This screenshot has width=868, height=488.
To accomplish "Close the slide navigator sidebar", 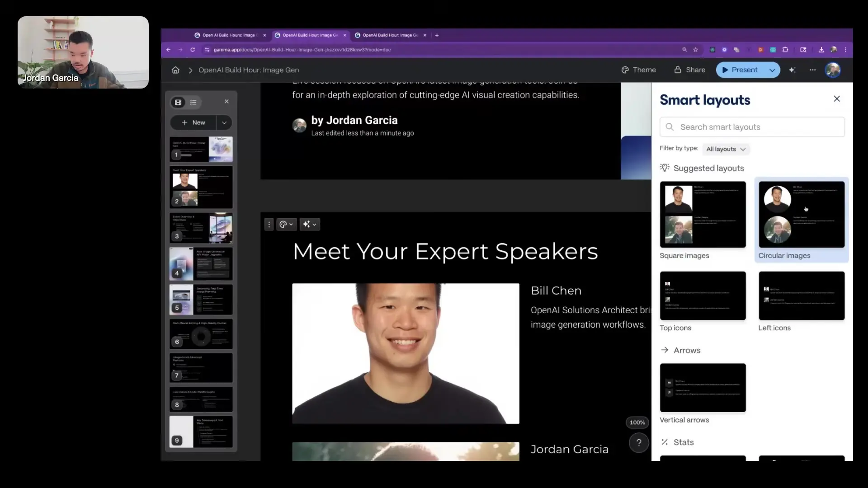I will pyautogui.click(x=226, y=102).
